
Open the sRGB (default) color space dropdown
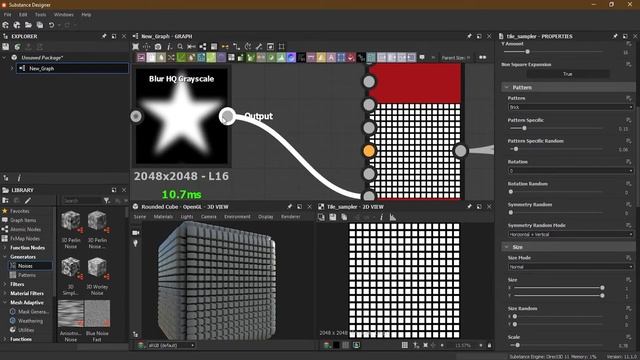(171, 345)
